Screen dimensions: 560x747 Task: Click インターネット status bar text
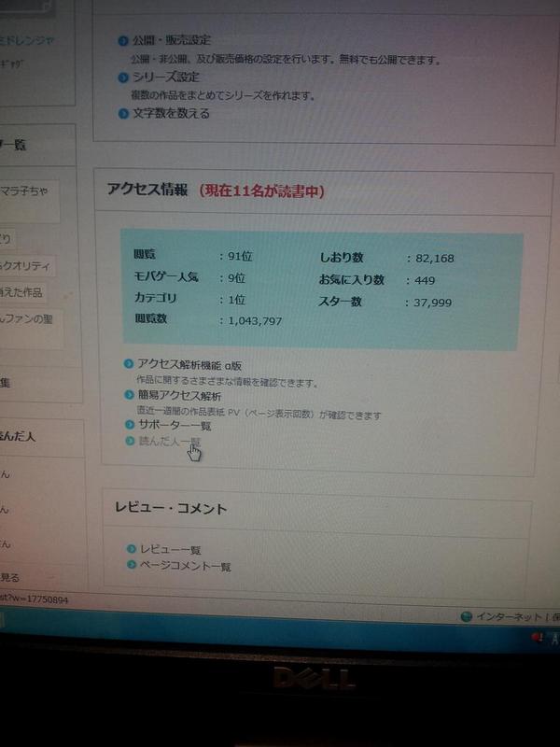pos(511,616)
